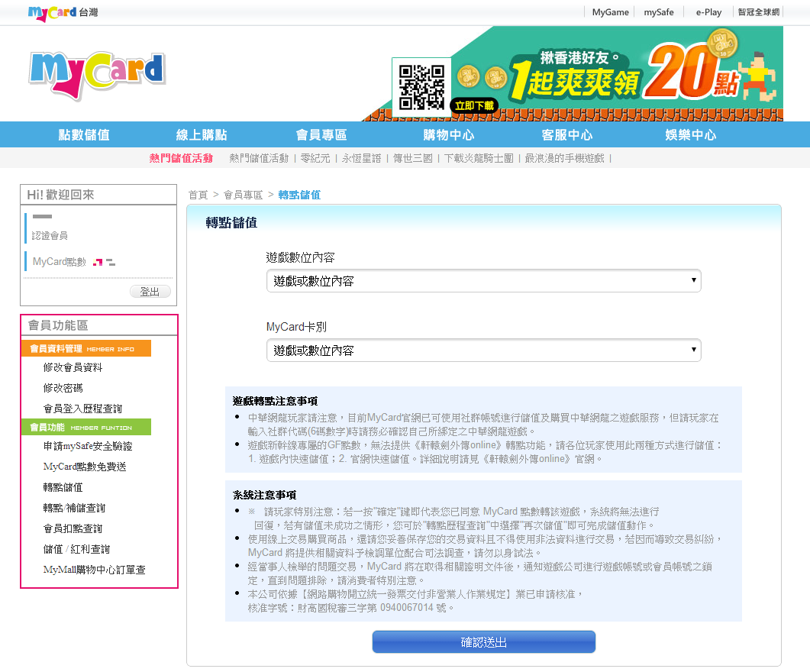
Task: Open 修改會員資料 in the sidebar
Action: [x=73, y=367]
